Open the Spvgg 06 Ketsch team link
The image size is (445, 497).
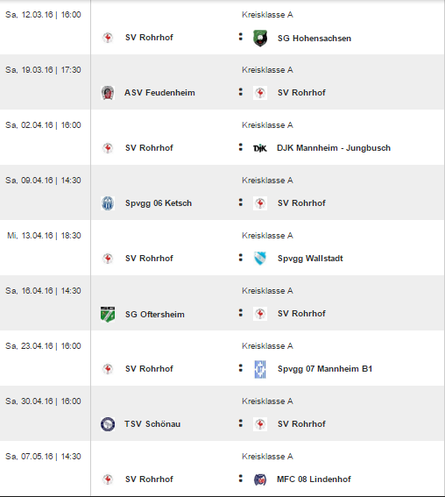coord(158,203)
